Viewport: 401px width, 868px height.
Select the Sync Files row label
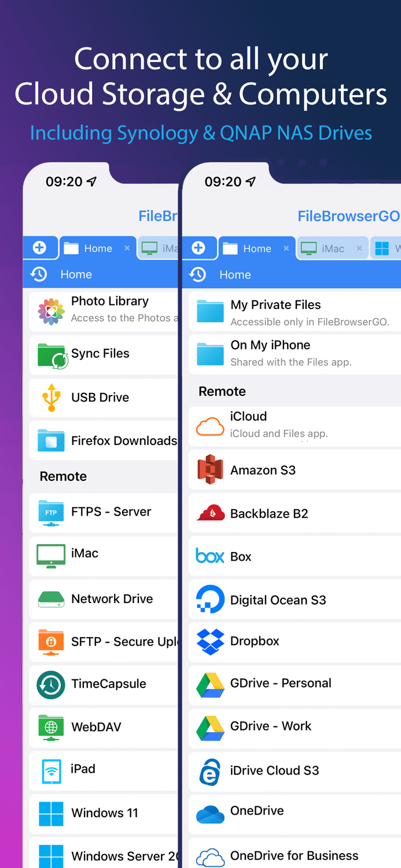100,354
